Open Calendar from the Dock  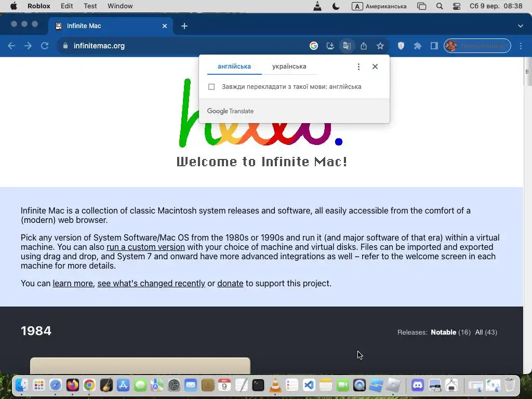pyautogui.click(x=224, y=385)
